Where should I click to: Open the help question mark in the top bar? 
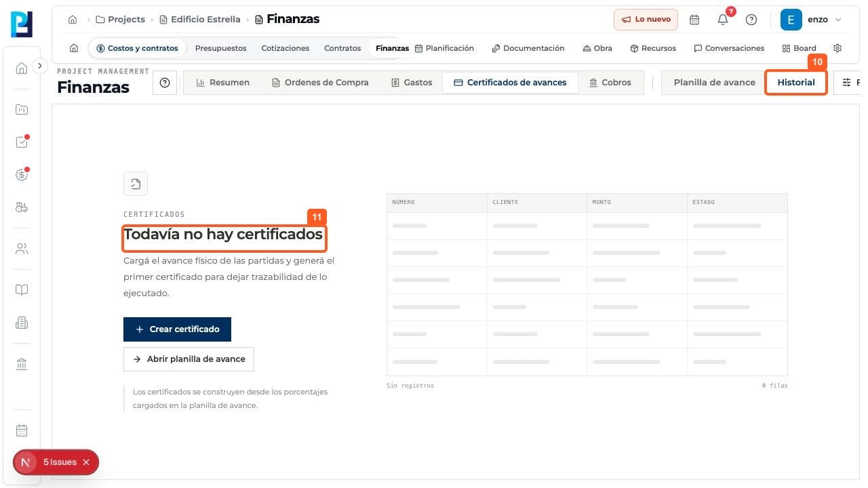pos(751,20)
